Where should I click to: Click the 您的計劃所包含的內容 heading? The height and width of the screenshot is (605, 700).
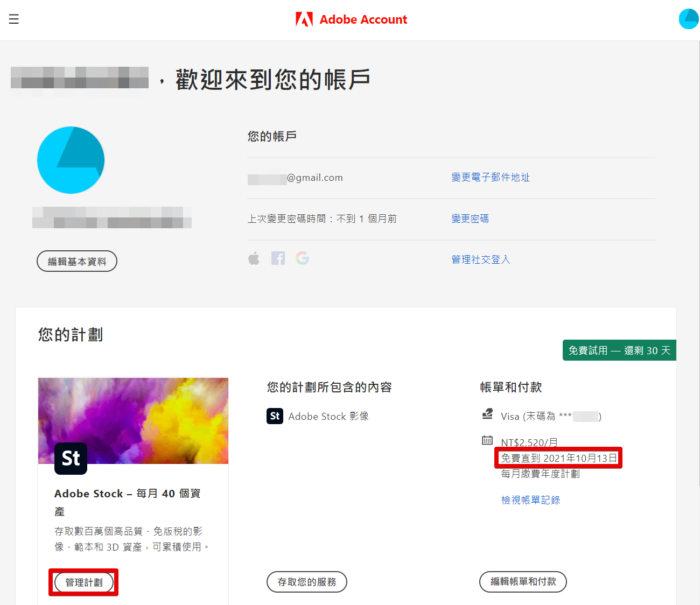click(329, 387)
